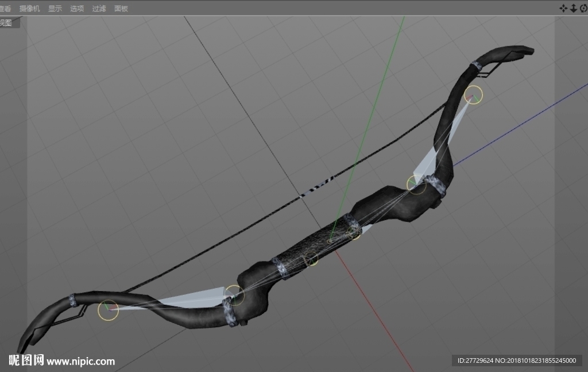Viewport: 588px width, 372px height.
Task: Select the joint circle at upper bow tip
Action: [473, 95]
